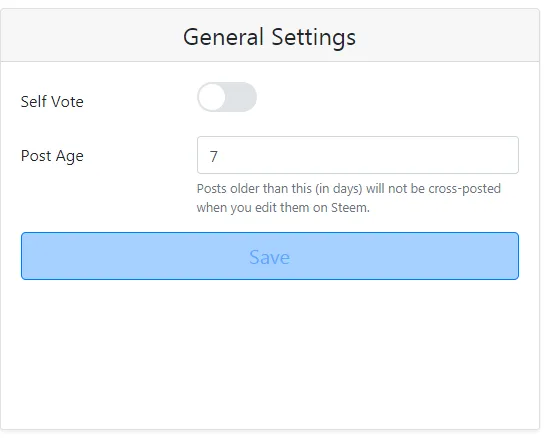553x438 pixels.
Task: Click the white knob of Self Vote switch
Action: pyautogui.click(x=212, y=97)
